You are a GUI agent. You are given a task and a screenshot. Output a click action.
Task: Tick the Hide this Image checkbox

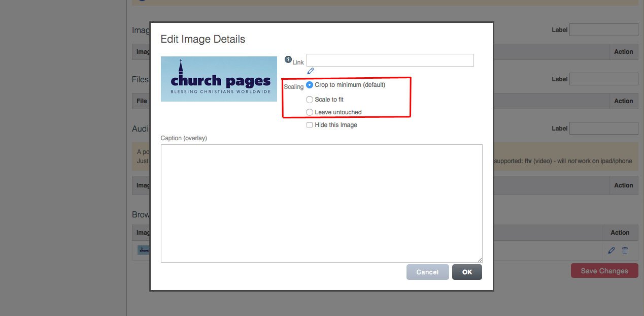pos(310,125)
